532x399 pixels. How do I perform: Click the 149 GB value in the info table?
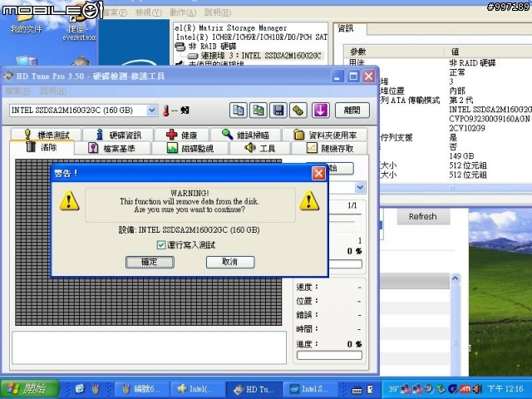pos(461,156)
